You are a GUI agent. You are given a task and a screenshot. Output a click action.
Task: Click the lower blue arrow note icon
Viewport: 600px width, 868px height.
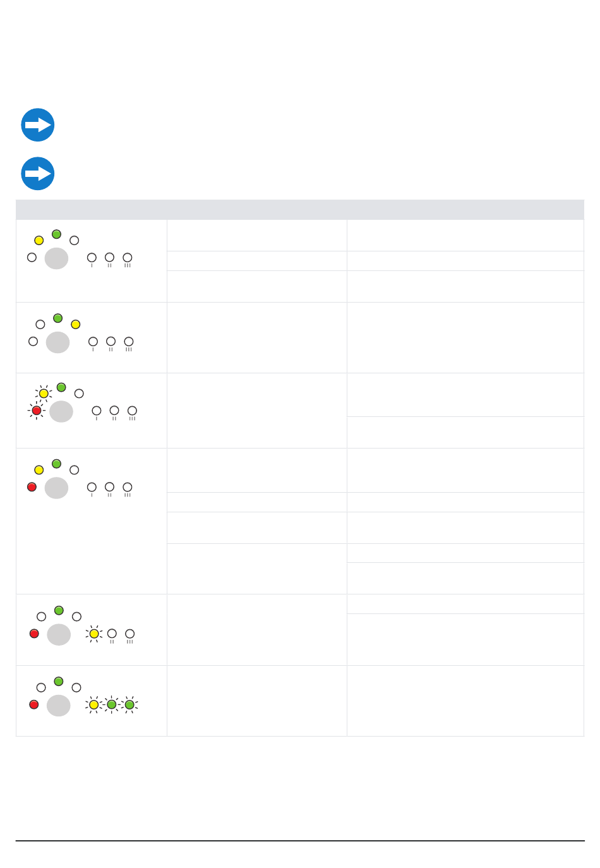coord(38,174)
